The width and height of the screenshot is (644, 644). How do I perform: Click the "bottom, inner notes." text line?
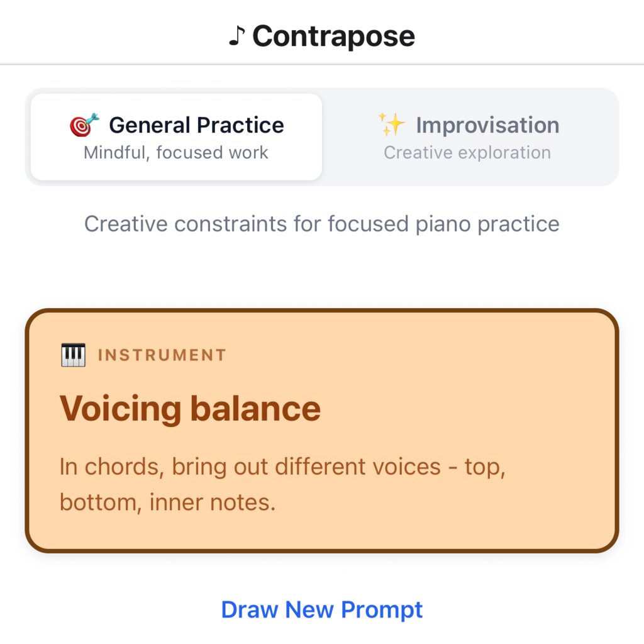tap(167, 502)
